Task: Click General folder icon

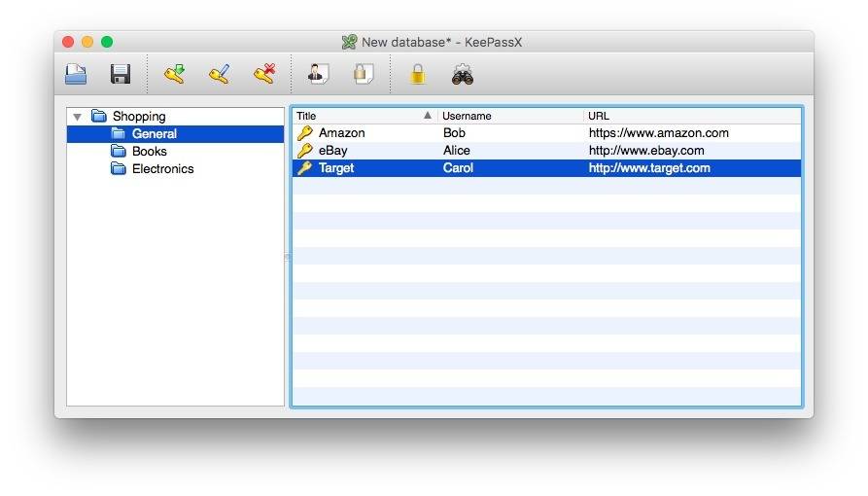Action: (x=118, y=133)
